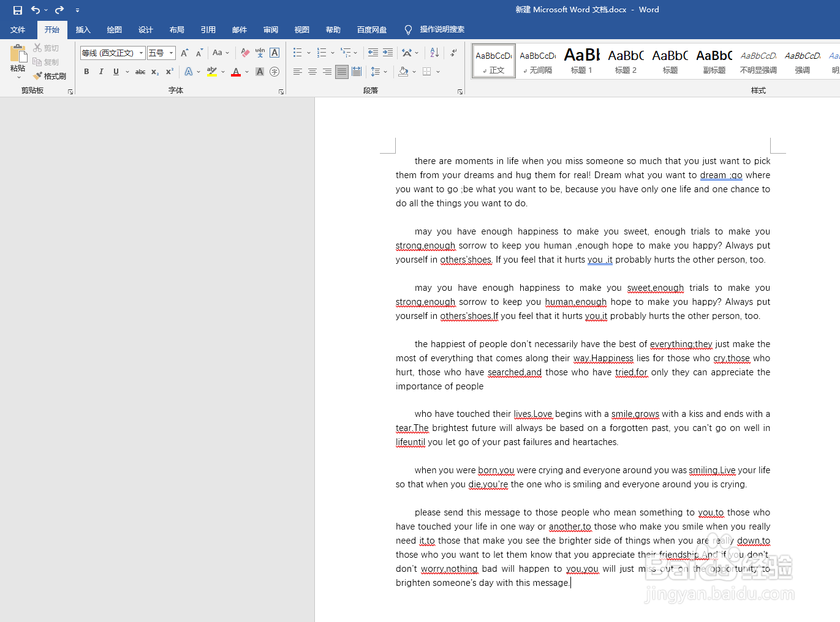Expand the paste options arrow under 粘贴

[18, 77]
